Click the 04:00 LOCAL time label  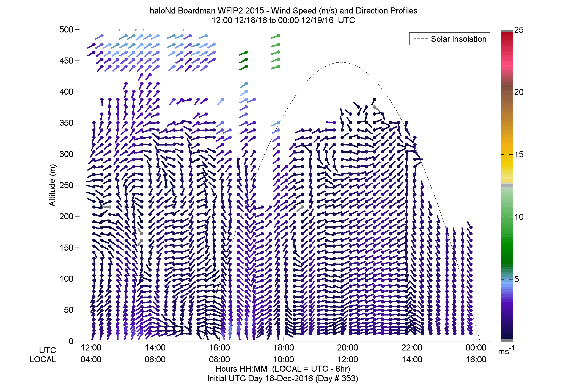click(91, 359)
